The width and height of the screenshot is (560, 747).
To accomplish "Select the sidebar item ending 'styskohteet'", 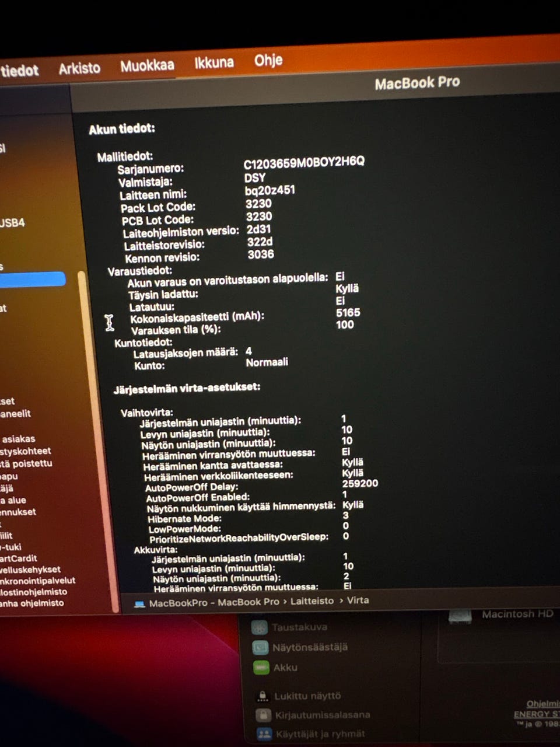I will [x=26, y=451].
